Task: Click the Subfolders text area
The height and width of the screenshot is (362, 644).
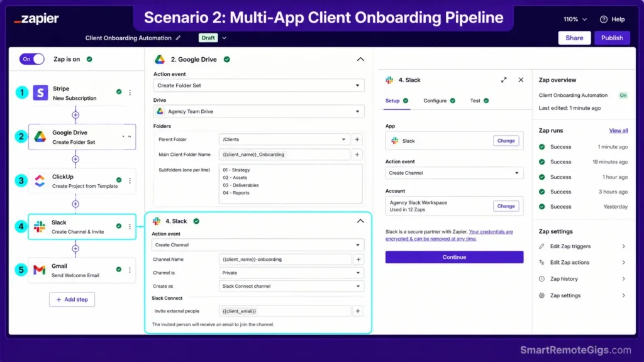Action: 291,184
